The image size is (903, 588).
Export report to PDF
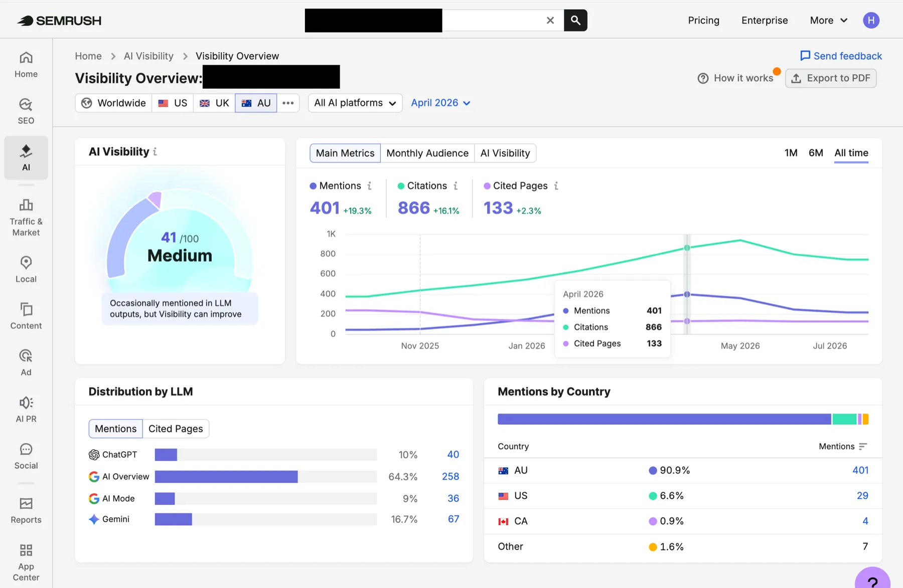pyautogui.click(x=831, y=78)
